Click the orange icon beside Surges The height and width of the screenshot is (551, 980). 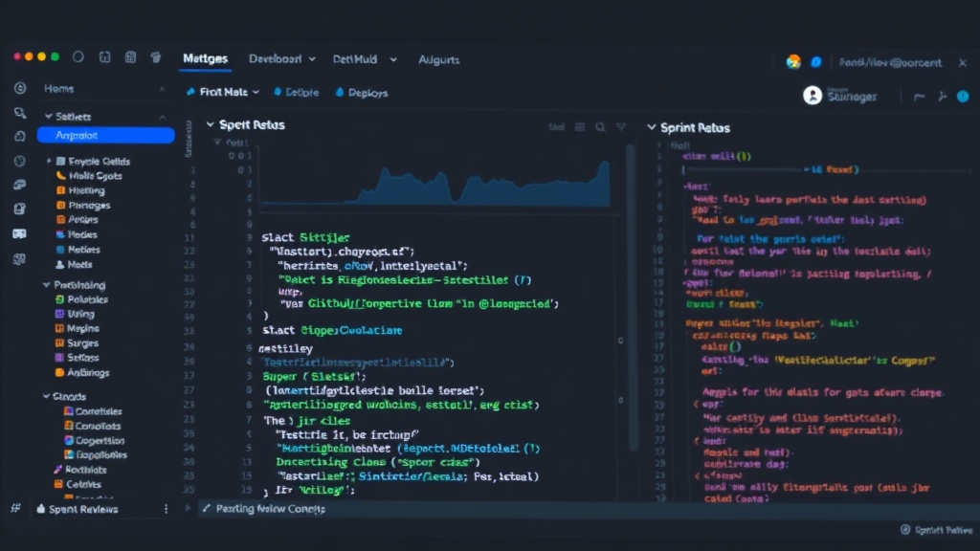[x=60, y=343]
